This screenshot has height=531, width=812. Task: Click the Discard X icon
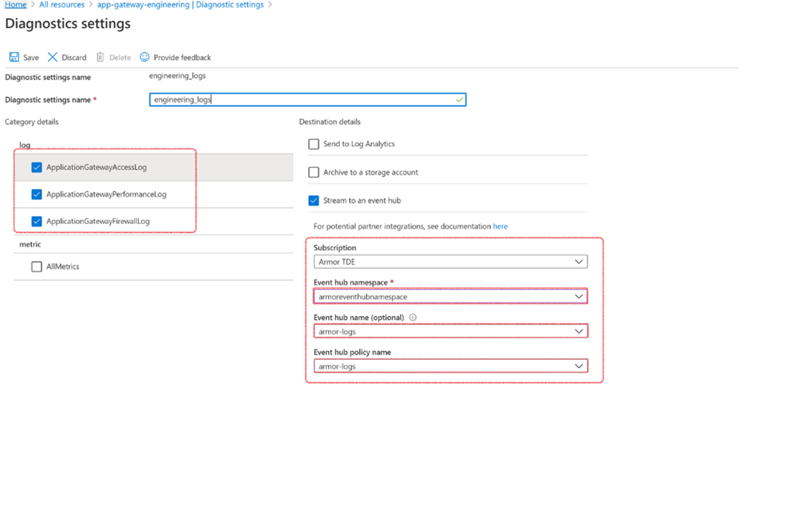pyautogui.click(x=52, y=57)
